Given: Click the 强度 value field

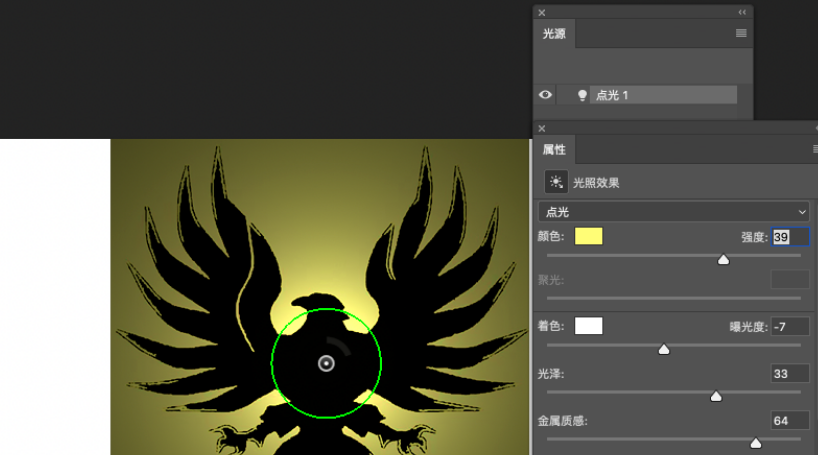Looking at the screenshot, I should (790, 237).
